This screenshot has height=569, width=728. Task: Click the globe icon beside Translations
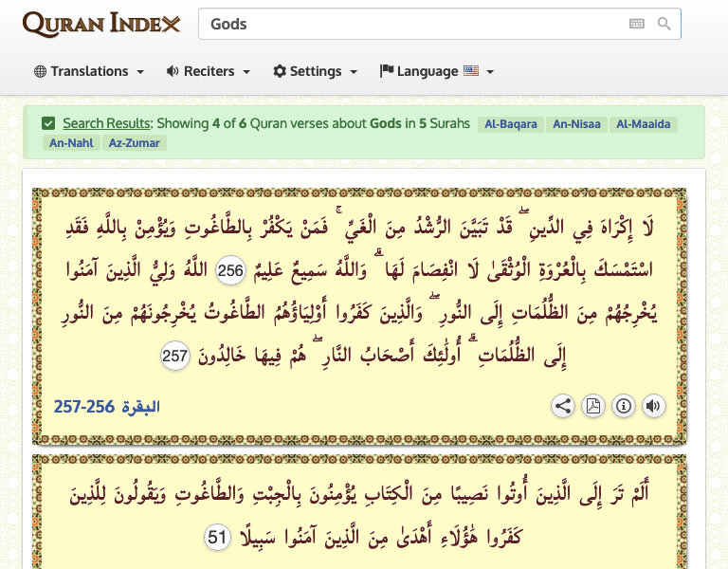[x=41, y=71]
